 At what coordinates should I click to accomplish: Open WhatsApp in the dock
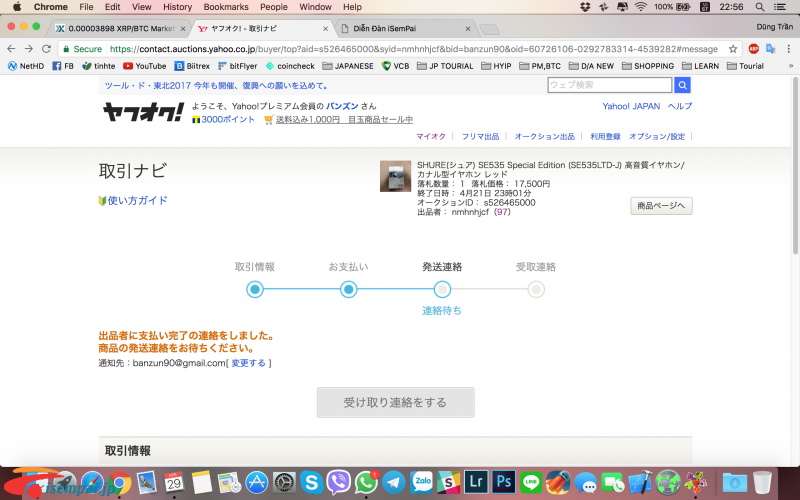coord(366,482)
